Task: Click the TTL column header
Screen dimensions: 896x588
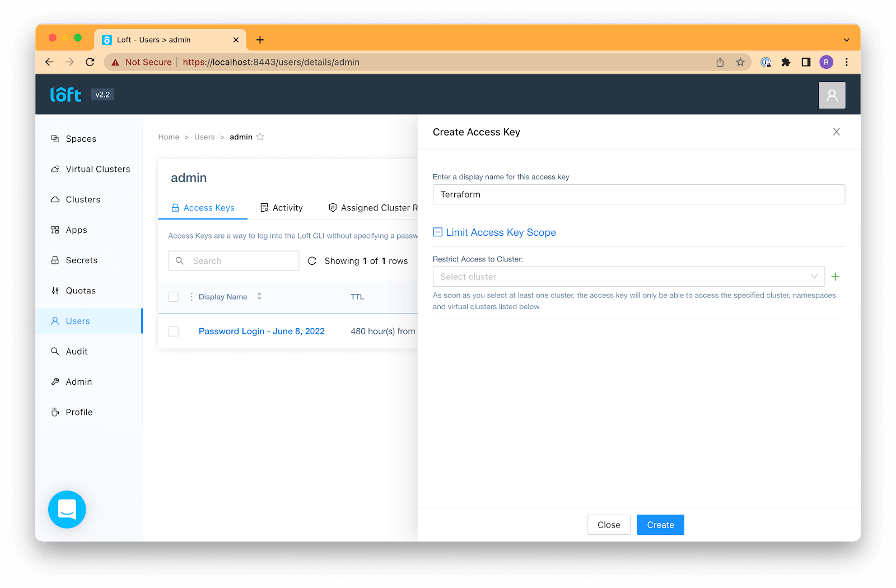Action: [x=357, y=297]
